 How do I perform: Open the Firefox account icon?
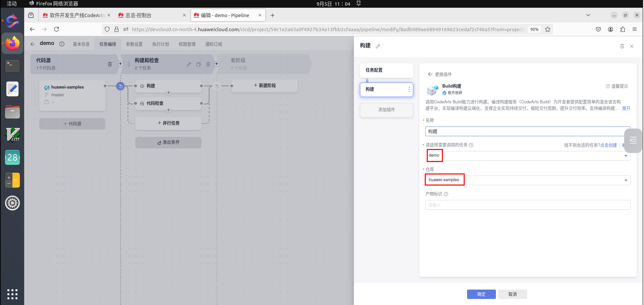click(x=610, y=30)
